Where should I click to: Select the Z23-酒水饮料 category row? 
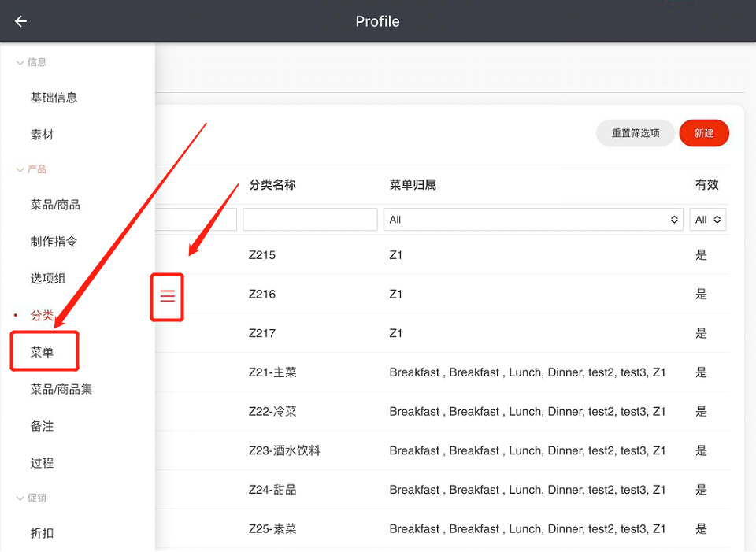pos(284,450)
